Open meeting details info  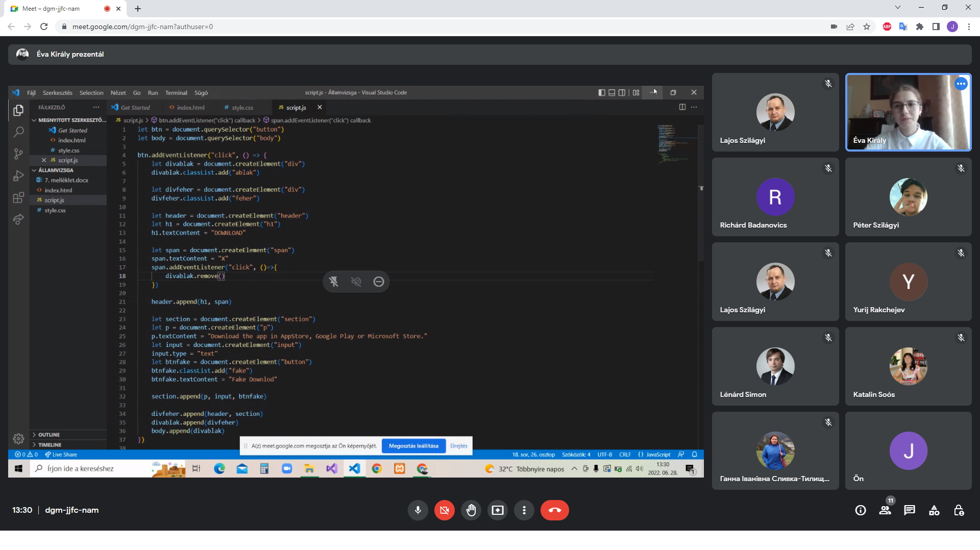(x=861, y=510)
